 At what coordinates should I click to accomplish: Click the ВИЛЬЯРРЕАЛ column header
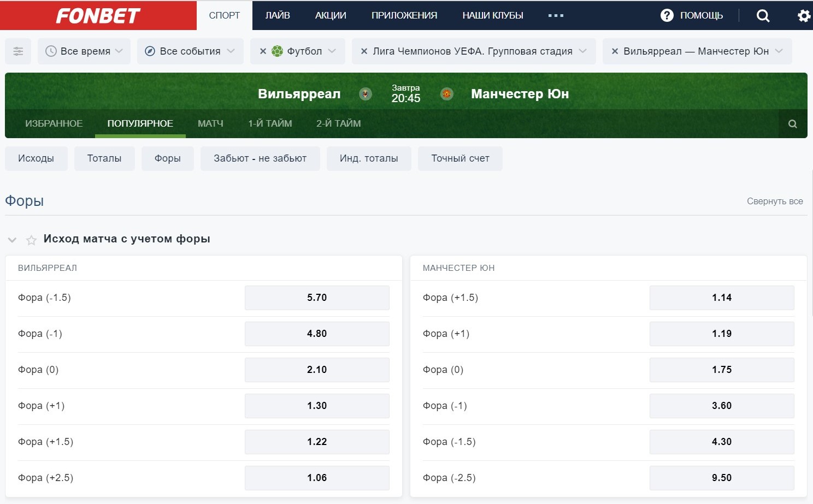click(x=48, y=268)
